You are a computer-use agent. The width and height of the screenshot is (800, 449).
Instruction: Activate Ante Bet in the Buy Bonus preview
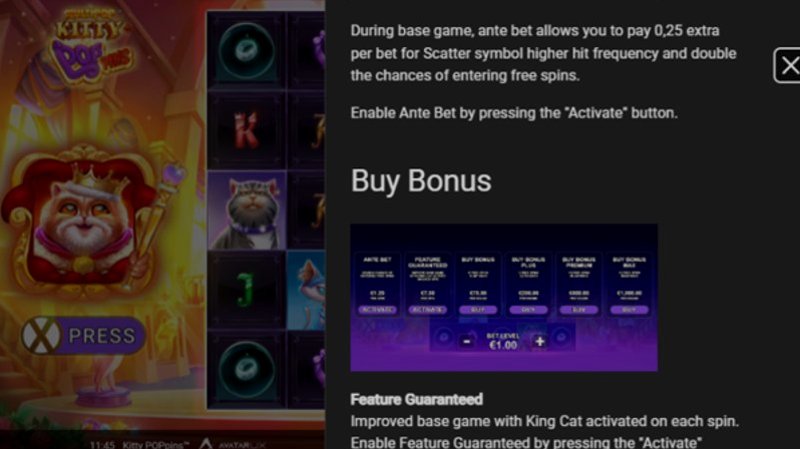click(377, 310)
